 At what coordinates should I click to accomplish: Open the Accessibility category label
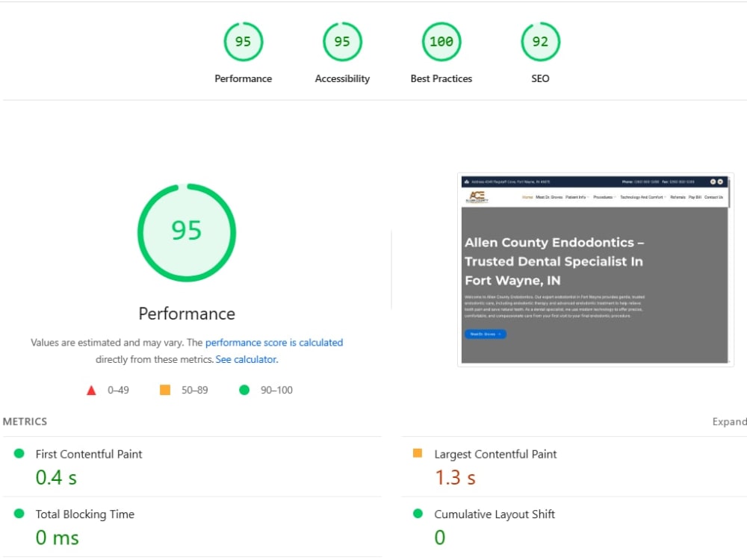(342, 78)
